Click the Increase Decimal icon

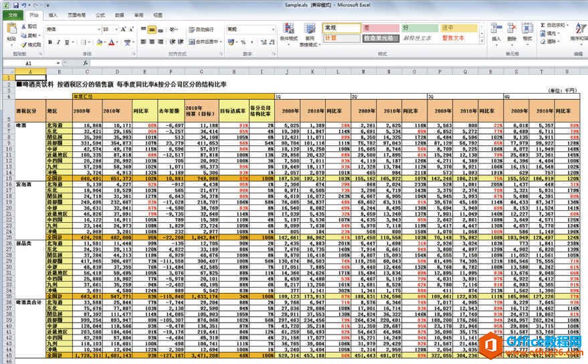264,42
